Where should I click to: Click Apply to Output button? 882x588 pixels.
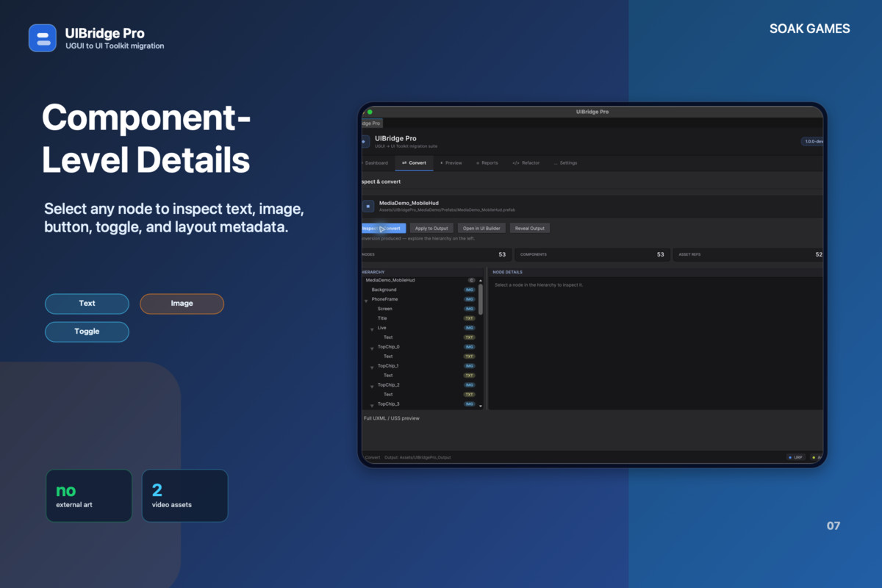[x=431, y=229]
